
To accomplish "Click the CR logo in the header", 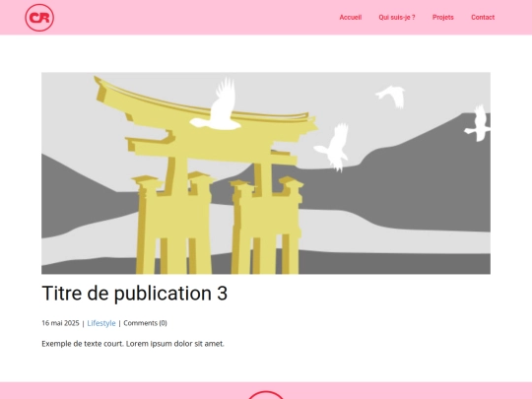I will pos(39,18).
